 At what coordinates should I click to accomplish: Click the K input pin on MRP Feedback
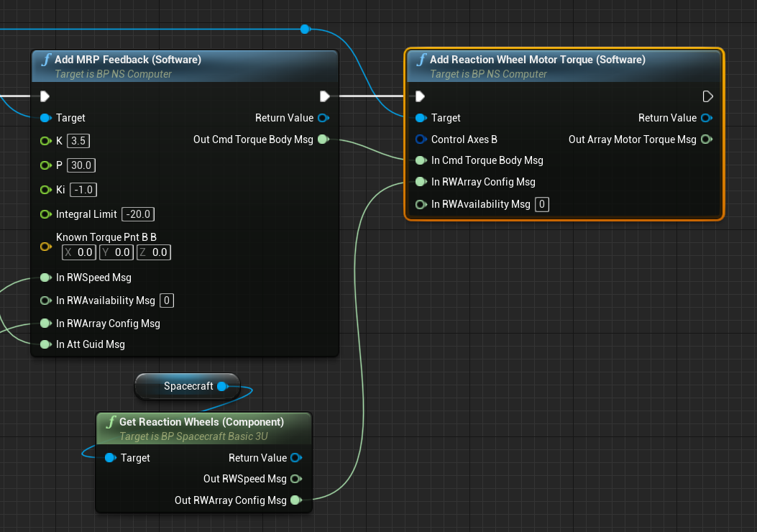coord(46,141)
